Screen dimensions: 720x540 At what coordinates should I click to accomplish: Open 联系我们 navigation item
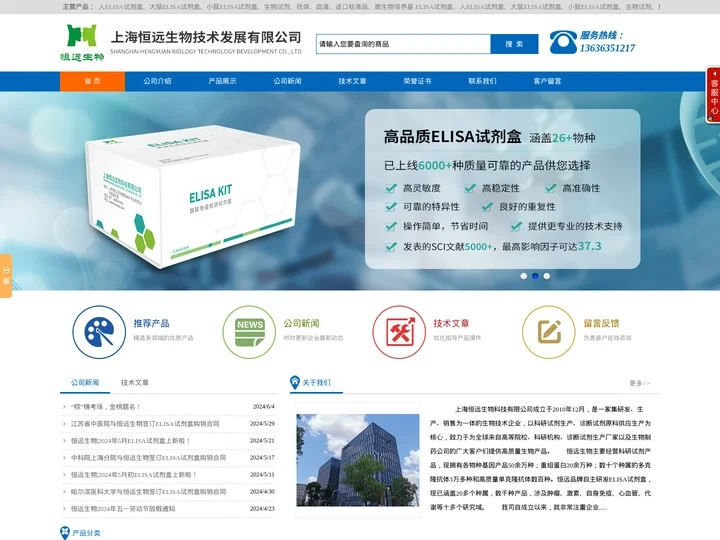tap(482, 81)
